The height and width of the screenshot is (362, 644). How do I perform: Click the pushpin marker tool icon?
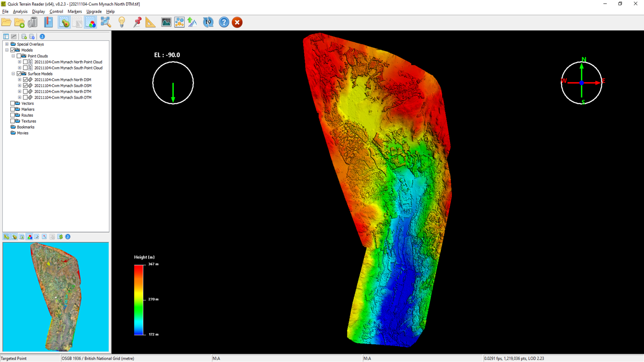[137, 22]
